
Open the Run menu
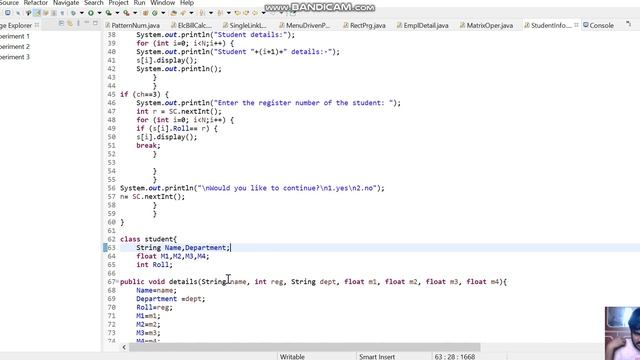(139, 3)
